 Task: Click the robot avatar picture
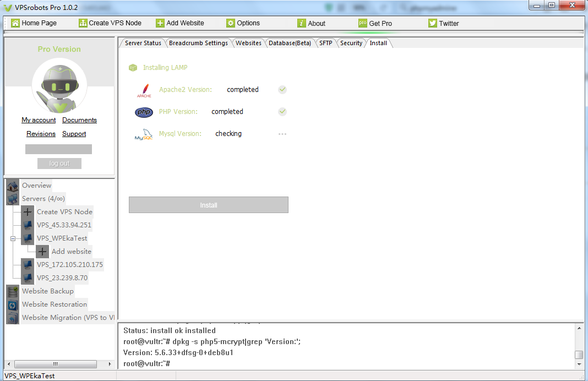59,86
